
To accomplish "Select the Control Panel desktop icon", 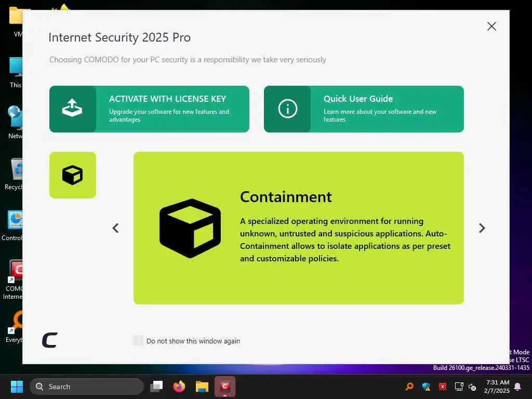I will (x=12, y=225).
